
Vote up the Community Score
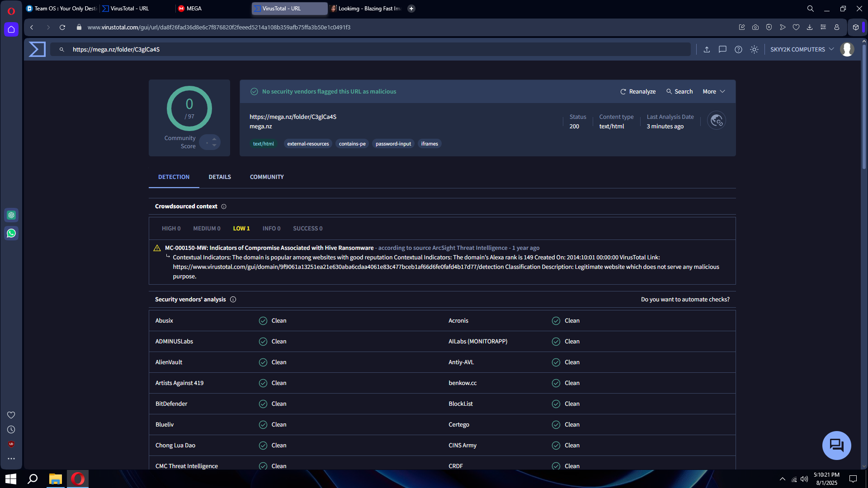214,139
